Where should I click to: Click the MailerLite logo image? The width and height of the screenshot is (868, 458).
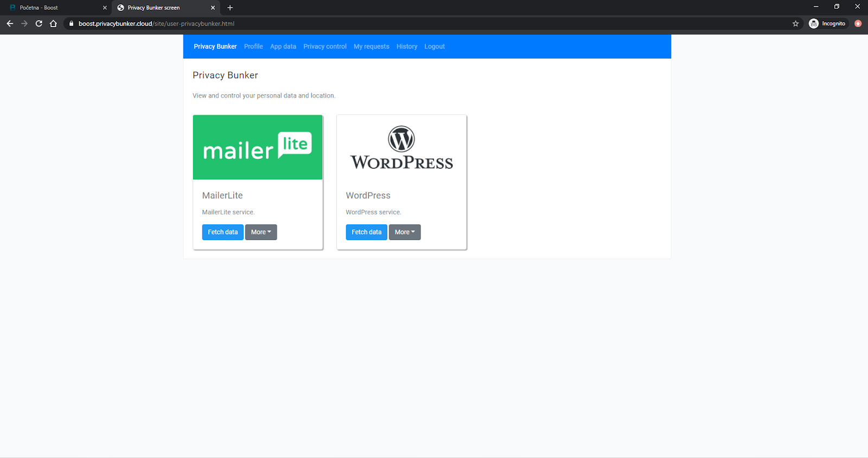tap(258, 147)
